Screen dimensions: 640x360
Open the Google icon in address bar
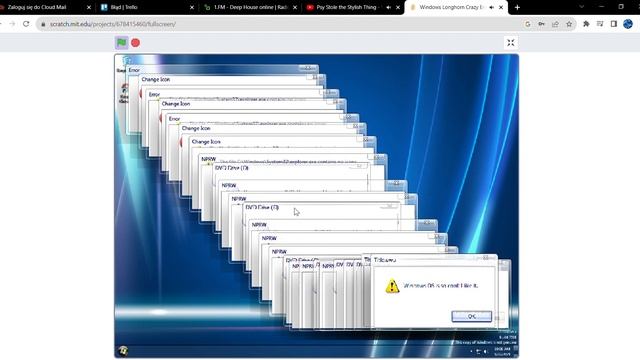528,24
